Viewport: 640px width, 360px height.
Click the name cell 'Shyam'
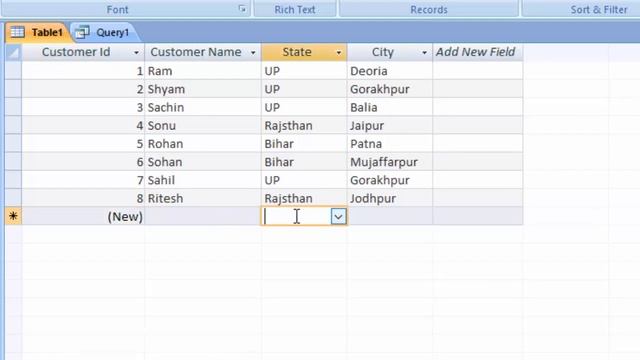click(x=203, y=89)
